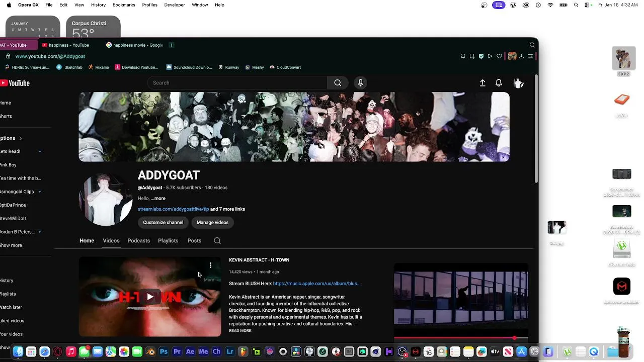This screenshot has width=644, height=362.
Task: Expand channel description with ...more
Action: click(158, 199)
